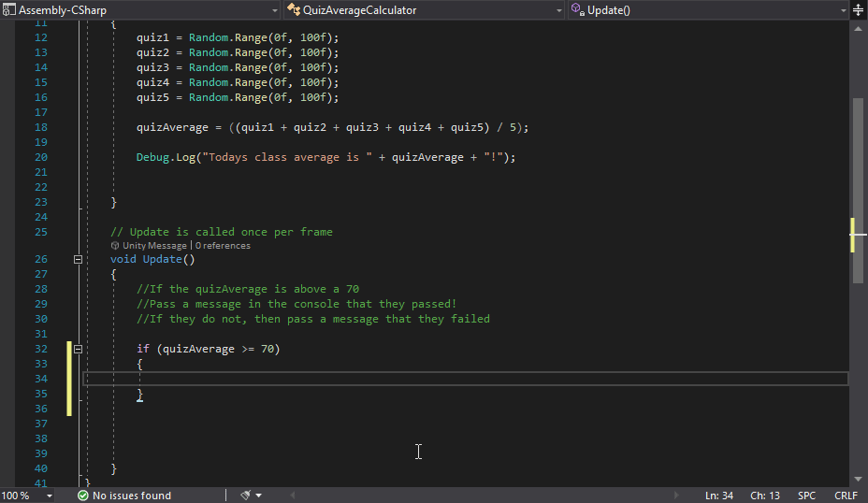Click the code cleanup broom icon
868x503 pixels.
coord(246,496)
